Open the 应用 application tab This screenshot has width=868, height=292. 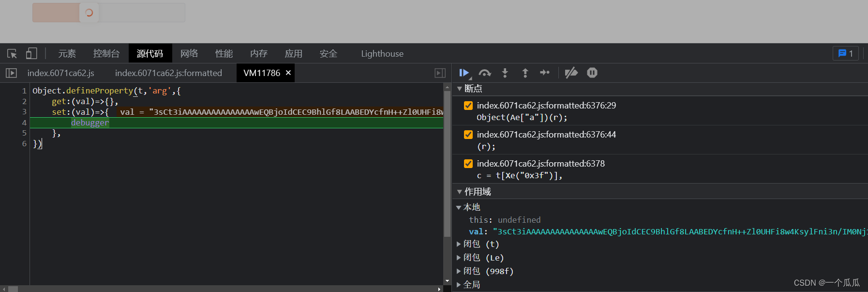(294, 53)
